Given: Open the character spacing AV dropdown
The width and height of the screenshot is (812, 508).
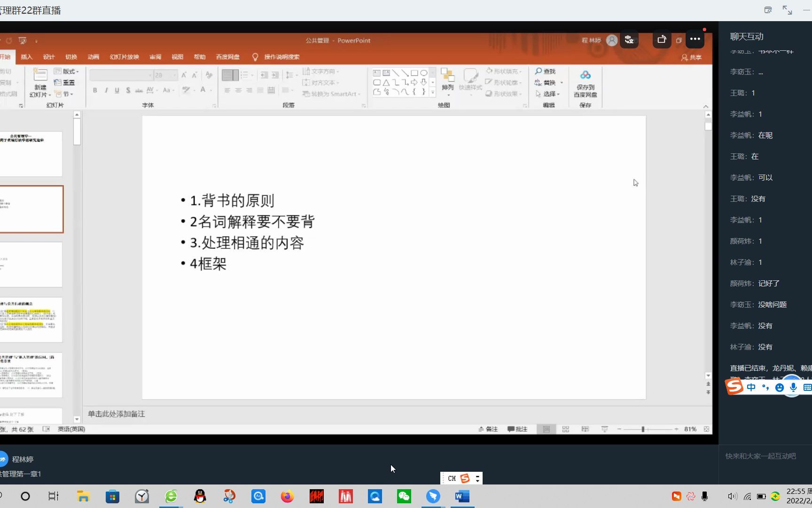Looking at the screenshot, I should point(151,90).
